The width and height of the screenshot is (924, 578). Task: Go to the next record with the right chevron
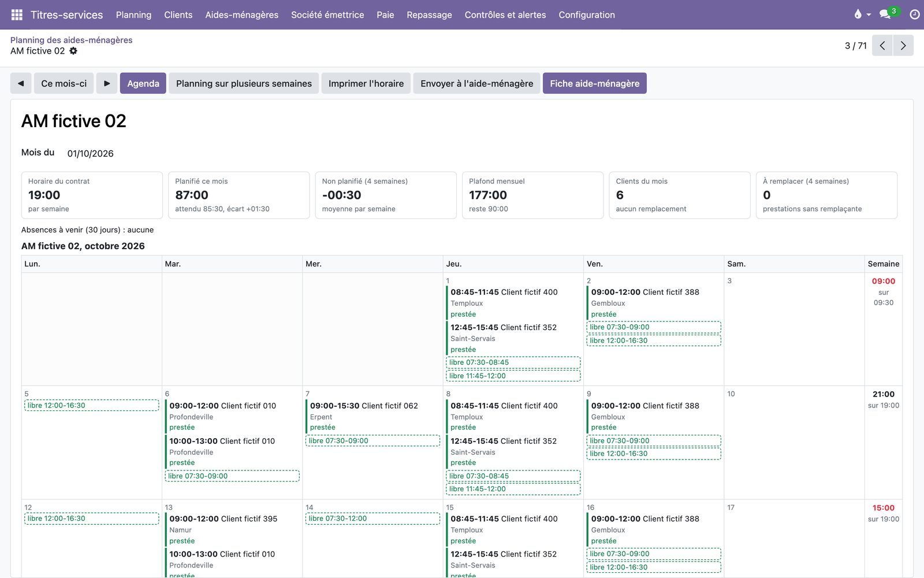903,46
